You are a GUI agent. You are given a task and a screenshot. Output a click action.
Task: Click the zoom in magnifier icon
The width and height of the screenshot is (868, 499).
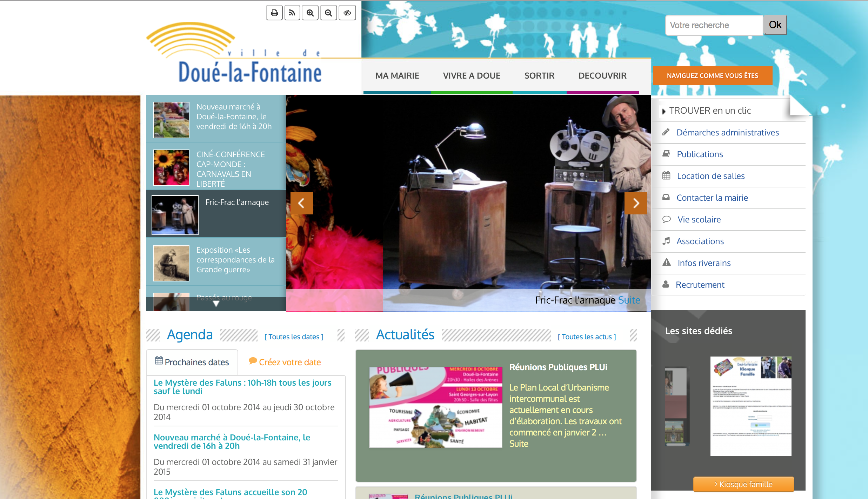click(310, 13)
